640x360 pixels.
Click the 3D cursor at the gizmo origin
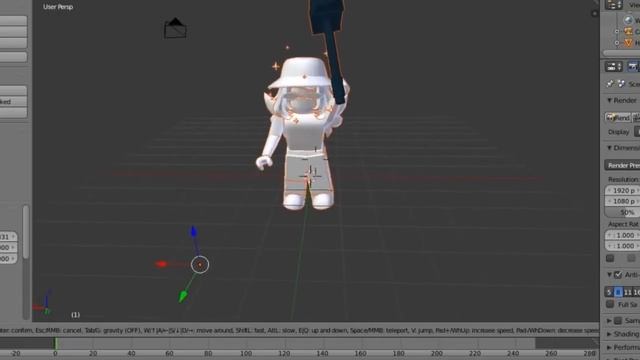pyautogui.click(x=200, y=264)
